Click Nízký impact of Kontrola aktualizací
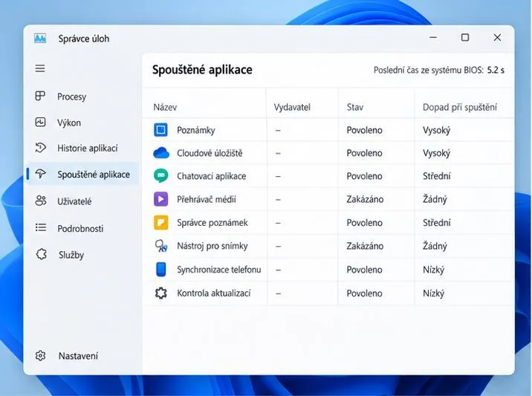The height and width of the screenshot is (396, 532). click(x=433, y=293)
